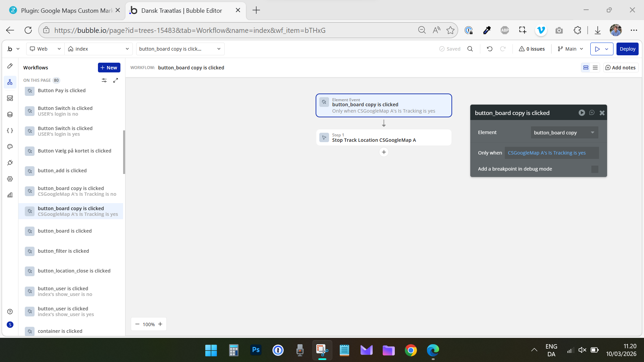Screen dimensions: 644x362
Task: Open the Logs chart icon in sidebar
Action: click(x=10, y=195)
